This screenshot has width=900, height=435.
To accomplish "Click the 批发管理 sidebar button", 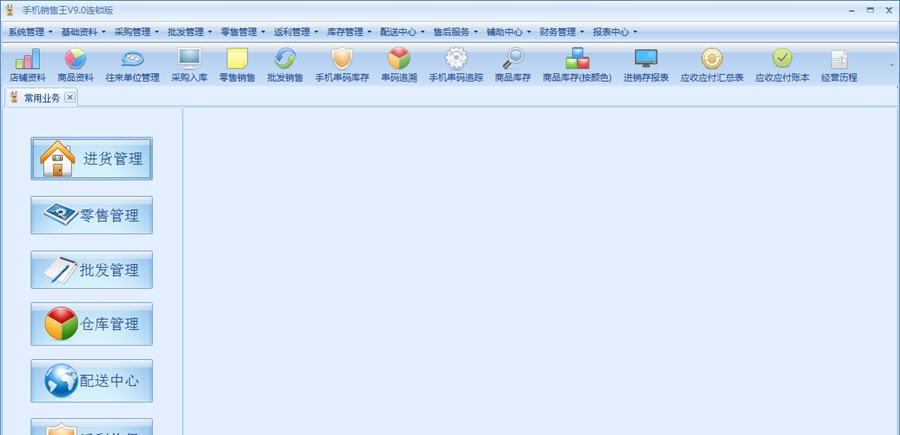I will point(92,270).
